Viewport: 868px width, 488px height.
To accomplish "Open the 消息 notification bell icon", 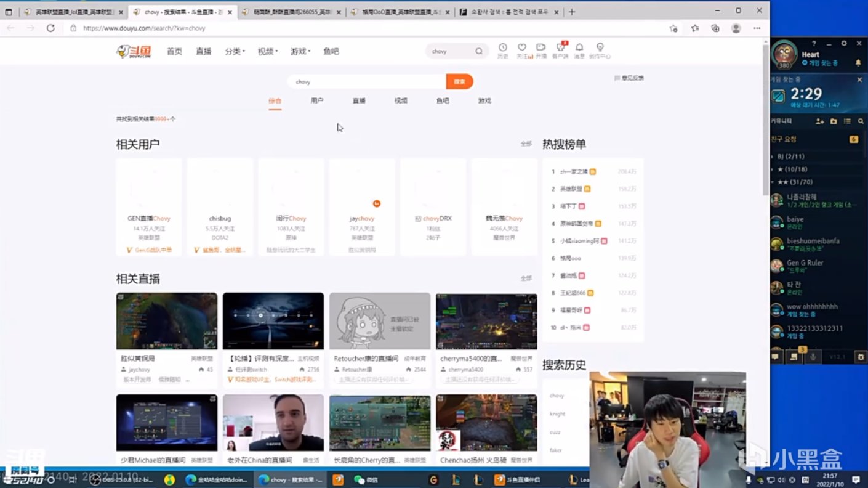I will [579, 47].
